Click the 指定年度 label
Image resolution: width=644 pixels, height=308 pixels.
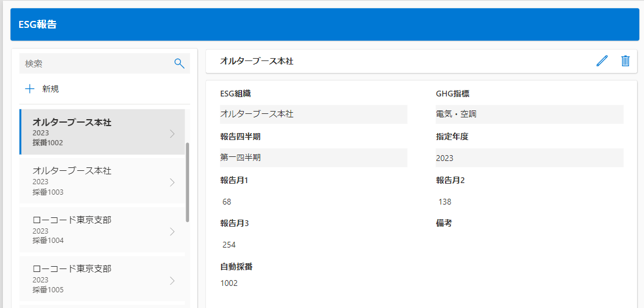452,137
